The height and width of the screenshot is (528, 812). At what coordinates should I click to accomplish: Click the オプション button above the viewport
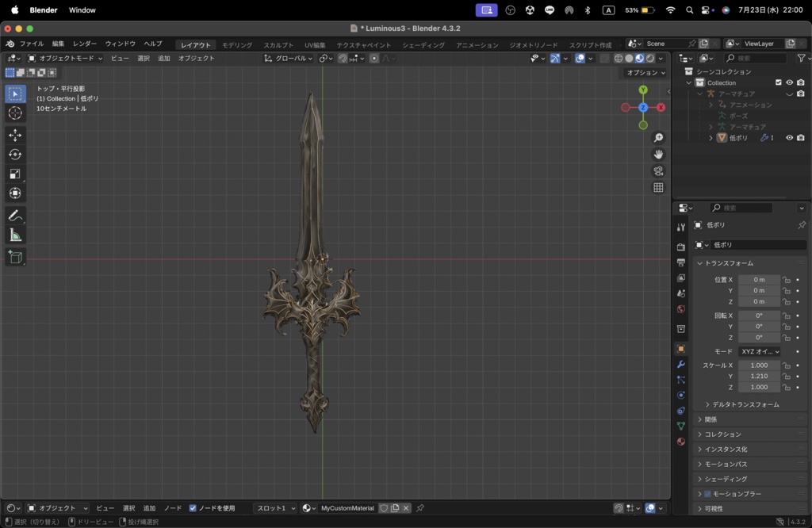tap(645, 72)
